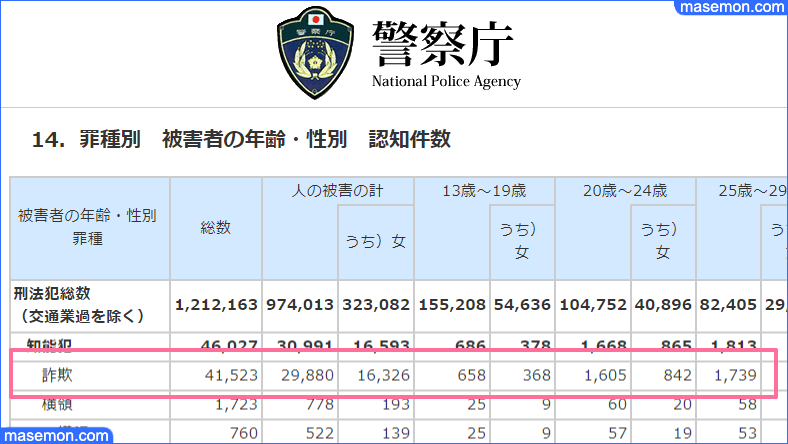This screenshot has width=788, height=444.
Task: Click the うち）女 header under 人の被害の計
Action: tap(376, 242)
